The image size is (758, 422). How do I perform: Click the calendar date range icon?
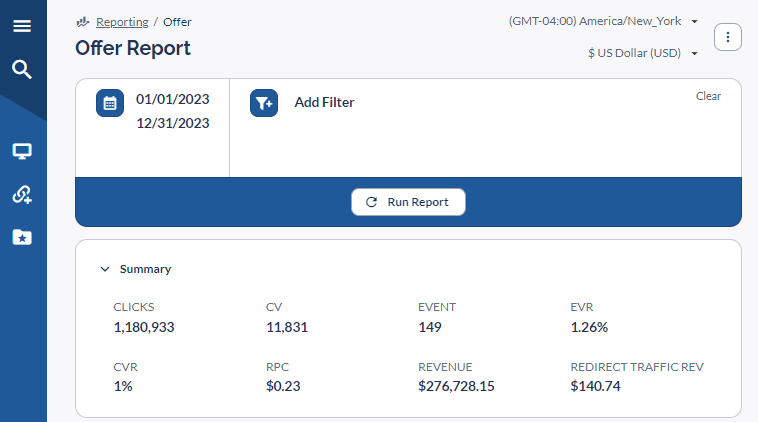[x=110, y=102]
